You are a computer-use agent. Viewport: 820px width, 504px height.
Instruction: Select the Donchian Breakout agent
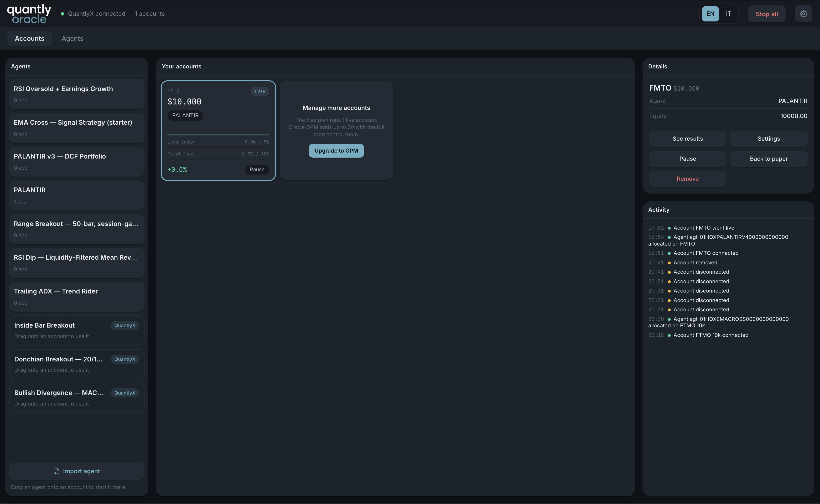(x=77, y=364)
